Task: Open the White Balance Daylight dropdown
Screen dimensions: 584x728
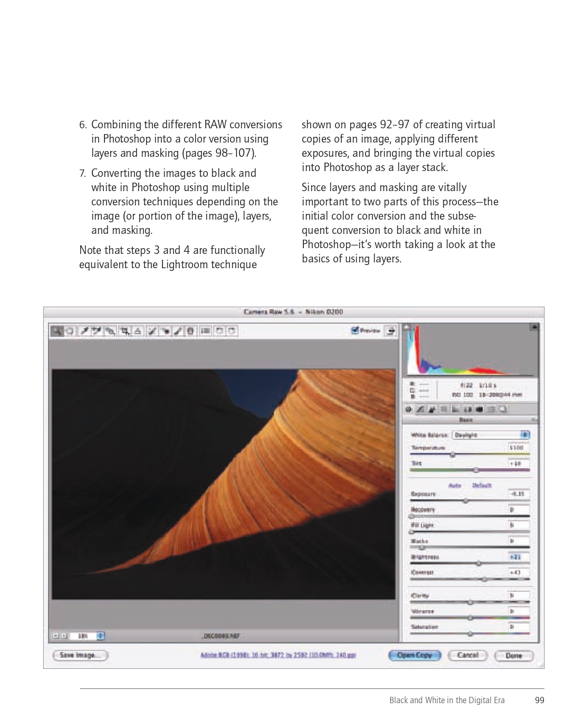Action: pos(491,435)
